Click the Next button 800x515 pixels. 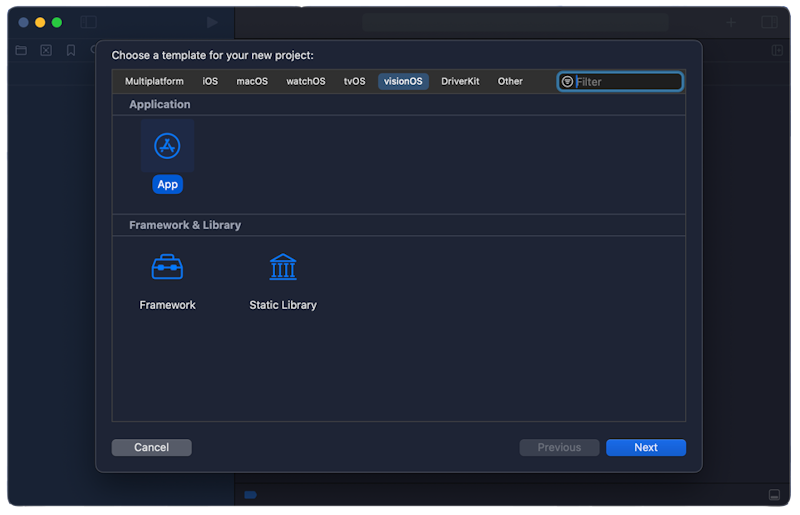coord(645,448)
